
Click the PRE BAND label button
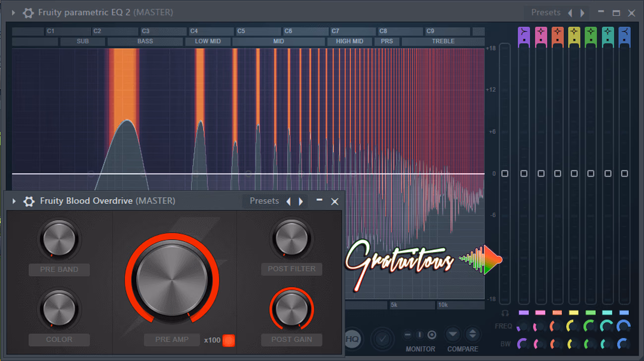coord(59,270)
